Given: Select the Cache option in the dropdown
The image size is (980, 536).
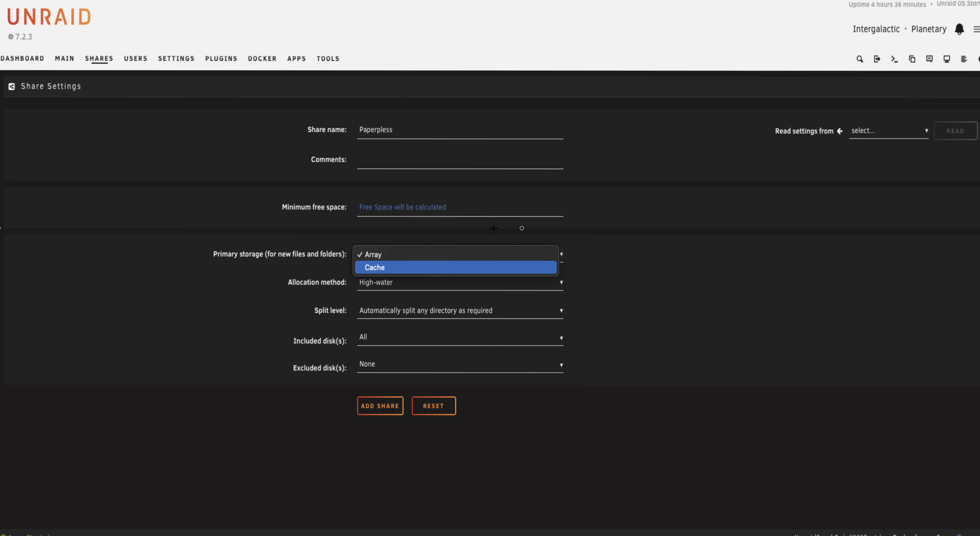Looking at the screenshot, I should pos(455,267).
